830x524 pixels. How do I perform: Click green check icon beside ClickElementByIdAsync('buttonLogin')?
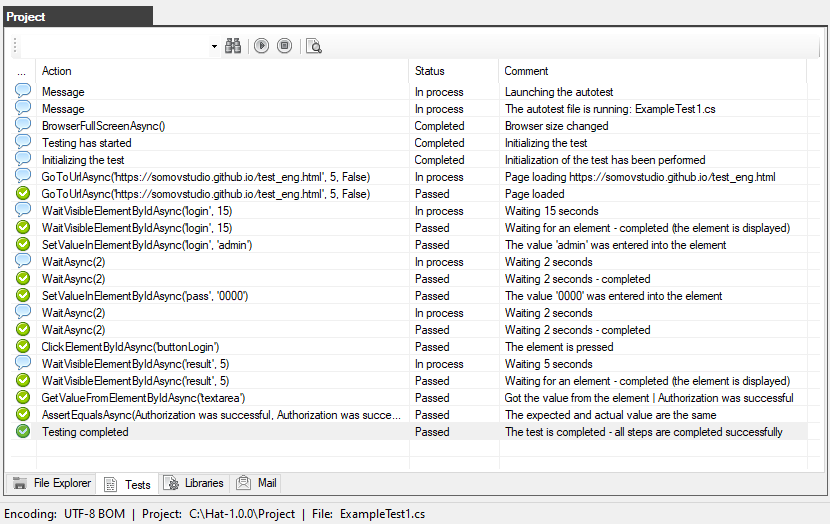23,347
